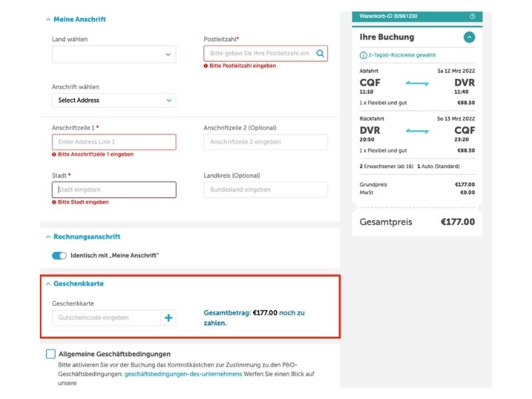Click the plus icon to add gift card
532x399 pixels.
click(169, 318)
